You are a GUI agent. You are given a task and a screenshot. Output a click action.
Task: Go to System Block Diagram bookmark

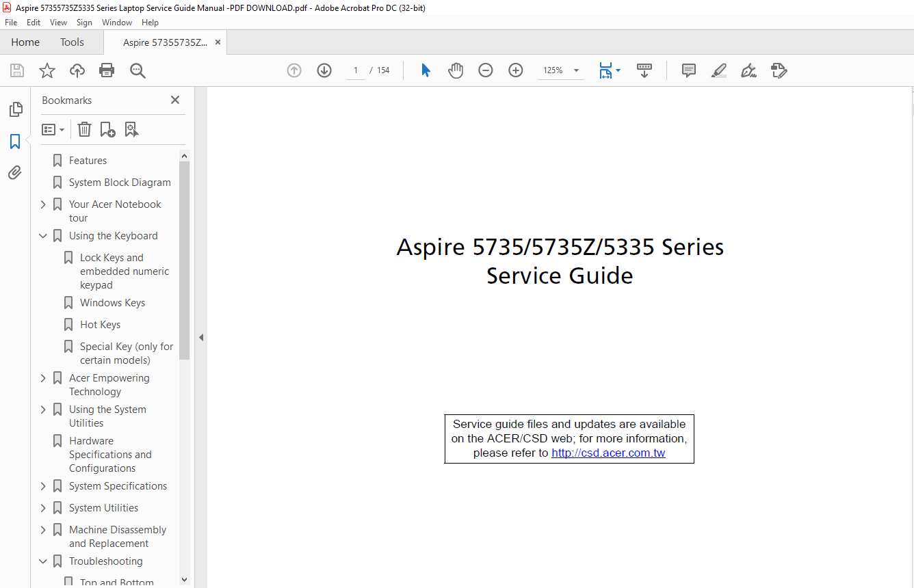pyautogui.click(x=120, y=183)
